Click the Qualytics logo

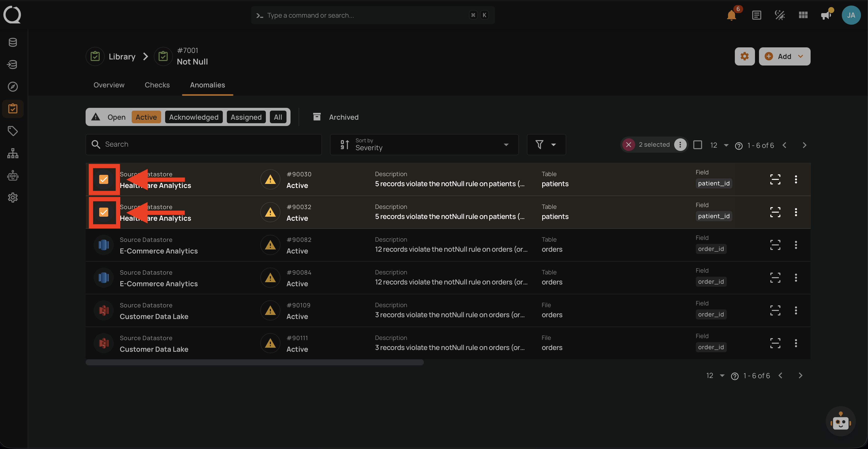pyautogui.click(x=12, y=15)
